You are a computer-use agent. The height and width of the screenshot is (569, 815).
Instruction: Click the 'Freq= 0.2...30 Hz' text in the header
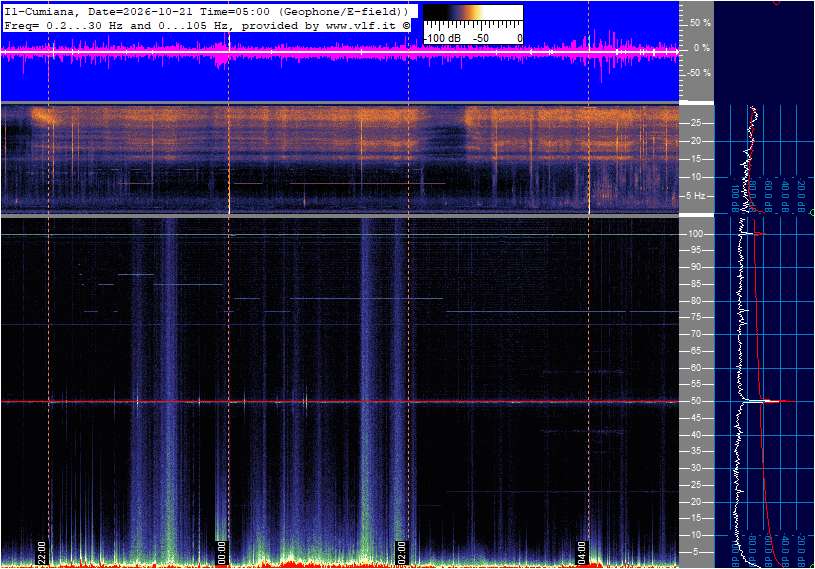pyautogui.click(x=63, y=25)
